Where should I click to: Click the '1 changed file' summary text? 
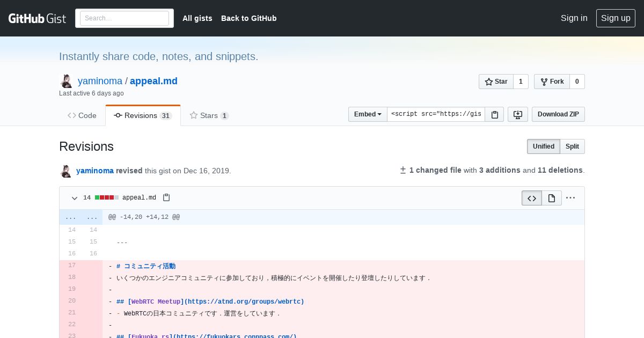click(435, 170)
